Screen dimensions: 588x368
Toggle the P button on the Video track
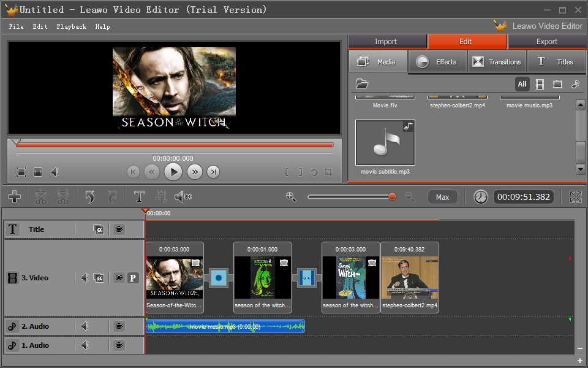click(x=133, y=278)
